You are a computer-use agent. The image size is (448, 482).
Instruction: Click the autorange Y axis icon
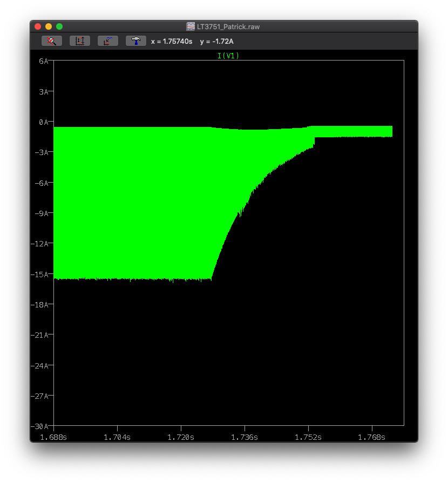pos(80,41)
